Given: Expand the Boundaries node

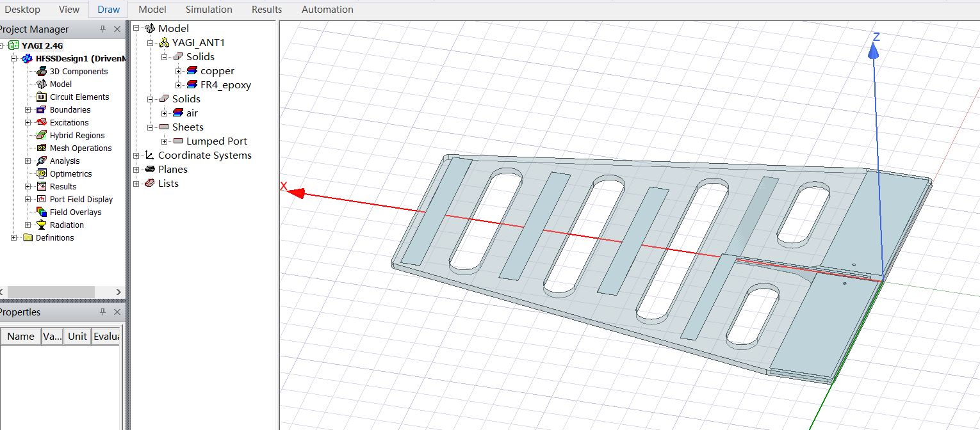Looking at the screenshot, I should click(28, 109).
